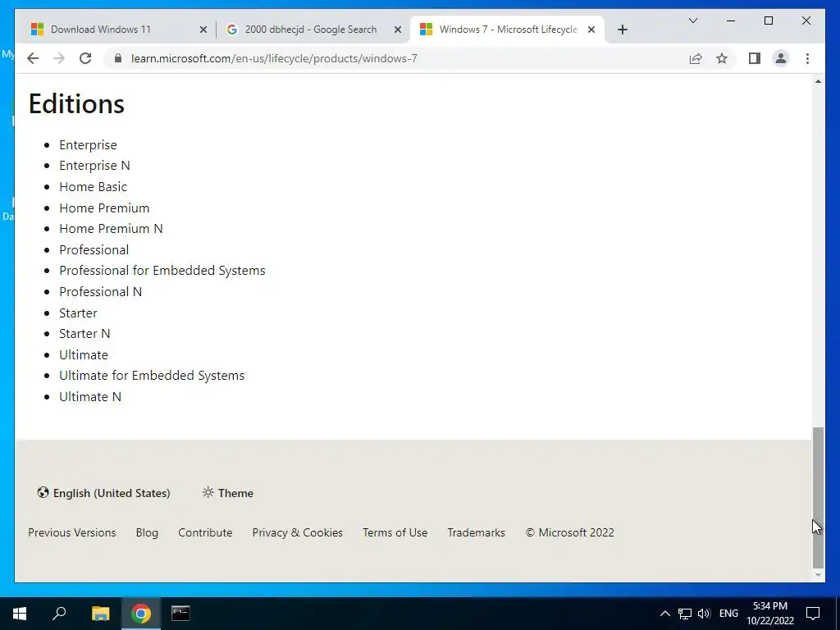Click the address bar URL

click(274, 58)
